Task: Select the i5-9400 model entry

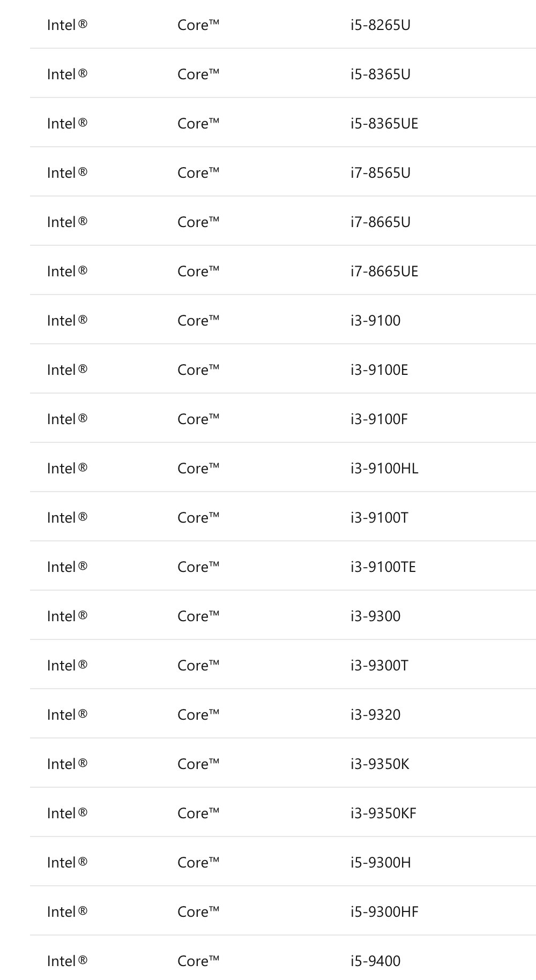Action: (376, 961)
